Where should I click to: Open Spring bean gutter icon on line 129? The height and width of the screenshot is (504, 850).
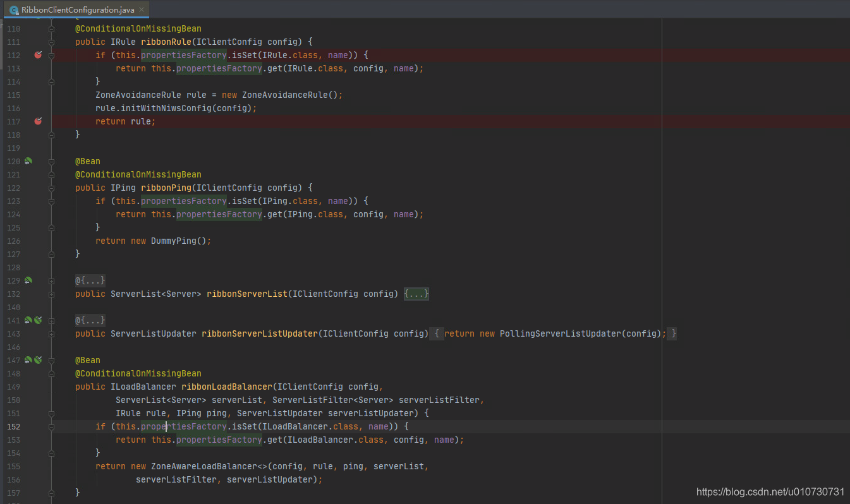pos(28,280)
